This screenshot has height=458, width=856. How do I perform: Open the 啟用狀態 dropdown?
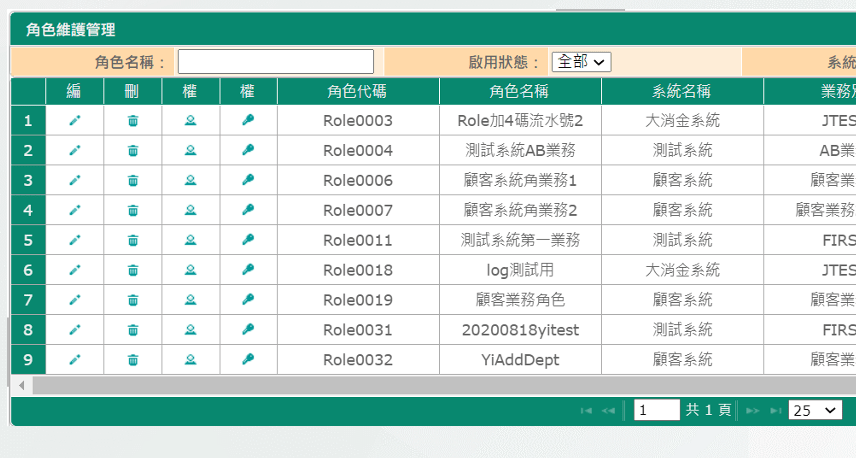coord(582,62)
